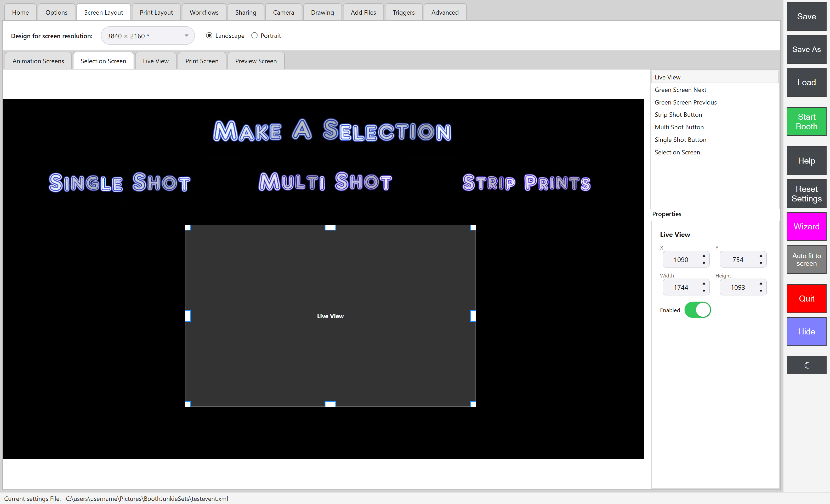The image size is (830, 504).
Task: Select the Selection Screen sub-tab
Action: [x=103, y=61]
